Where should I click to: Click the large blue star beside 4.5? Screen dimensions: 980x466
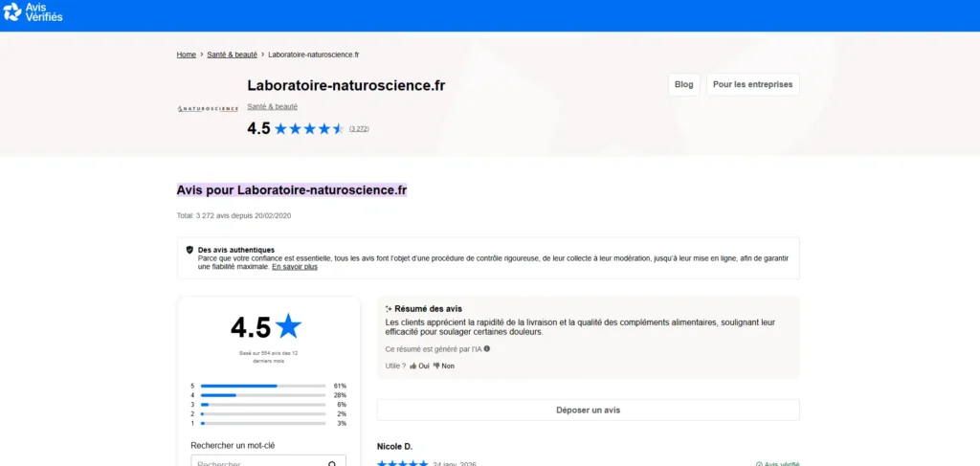point(288,326)
